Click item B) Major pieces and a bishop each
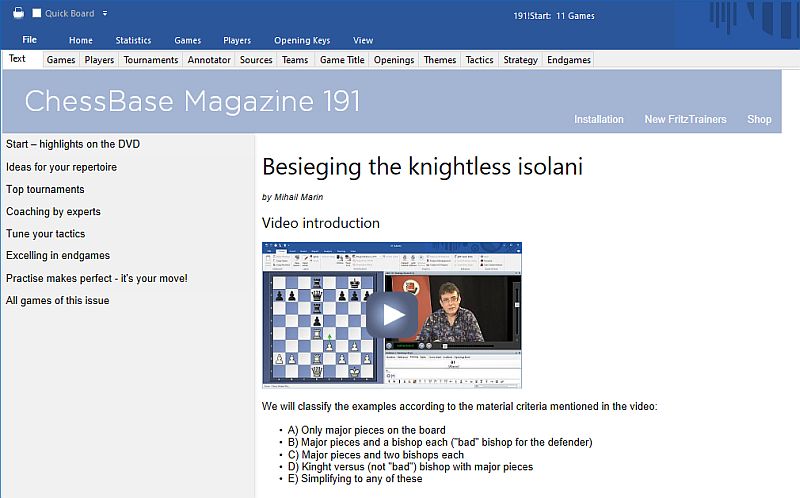 click(440, 442)
